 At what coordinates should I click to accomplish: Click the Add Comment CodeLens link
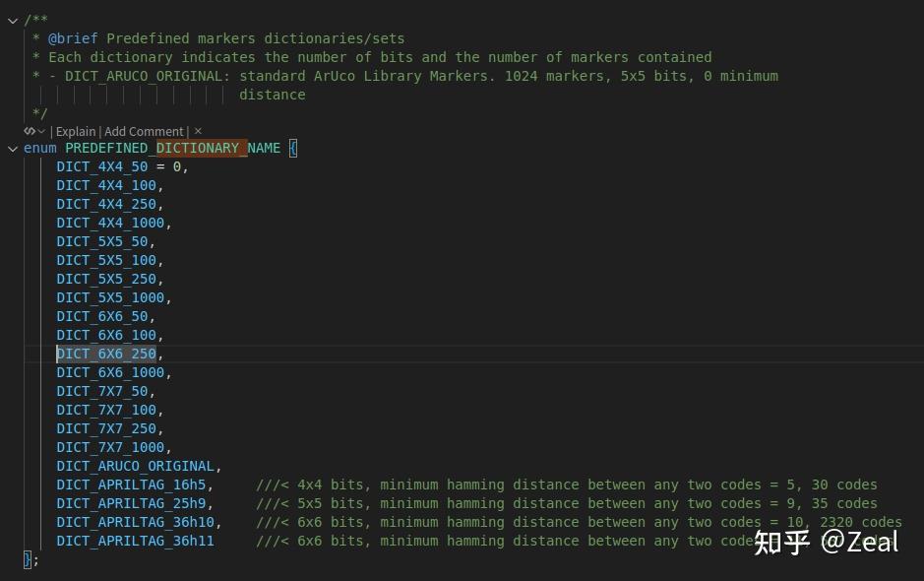[x=144, y=131]
